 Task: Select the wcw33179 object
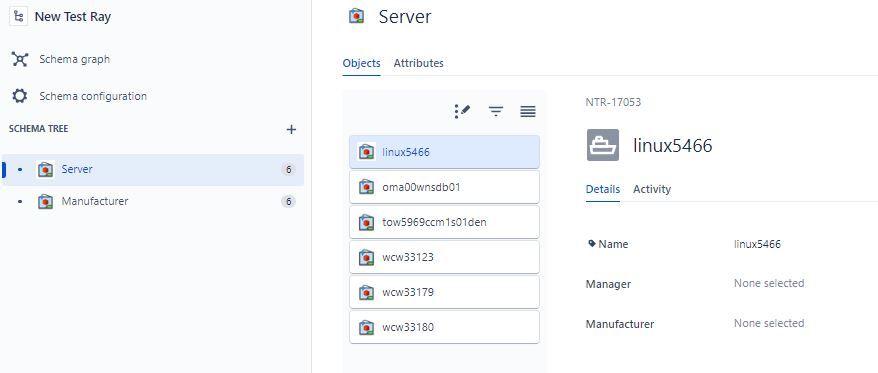click(x=444, y=292)
